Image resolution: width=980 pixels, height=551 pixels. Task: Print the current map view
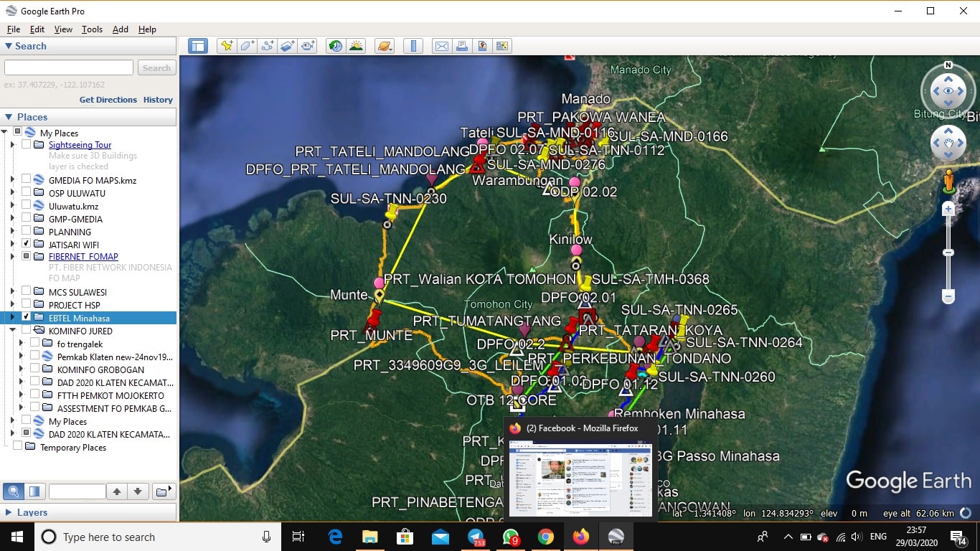[462, 45]
